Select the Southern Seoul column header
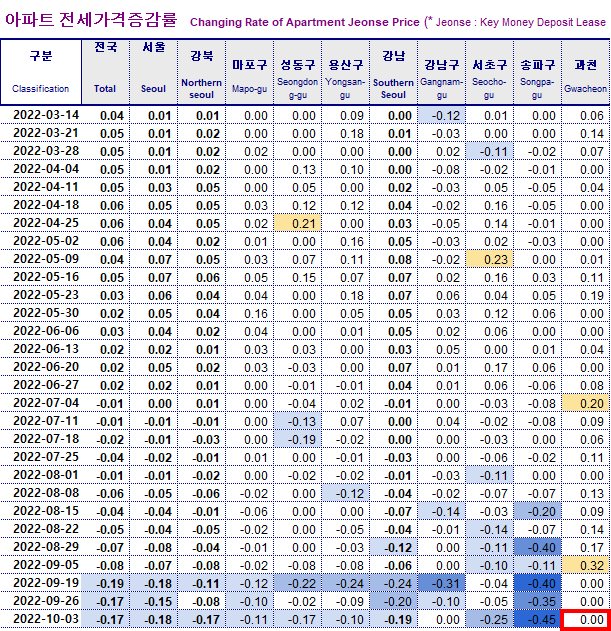The width and height of the screenshot is (611, 631). 393,72
